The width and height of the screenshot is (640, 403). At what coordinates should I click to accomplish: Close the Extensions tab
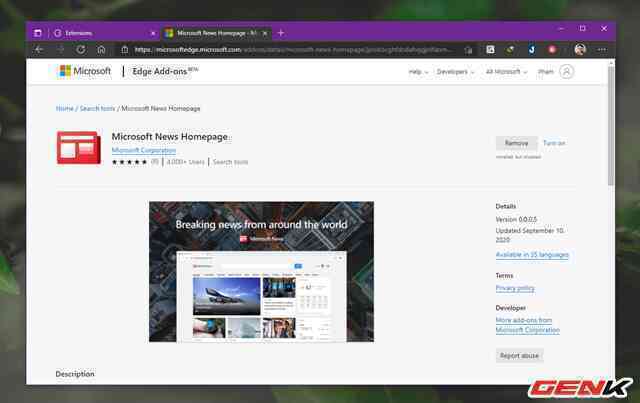click(153, 33)
